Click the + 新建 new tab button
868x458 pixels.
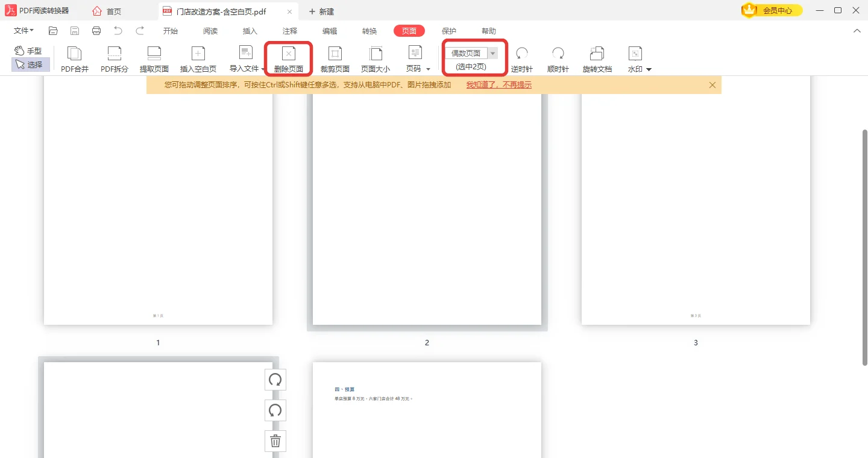coord(321,11)
